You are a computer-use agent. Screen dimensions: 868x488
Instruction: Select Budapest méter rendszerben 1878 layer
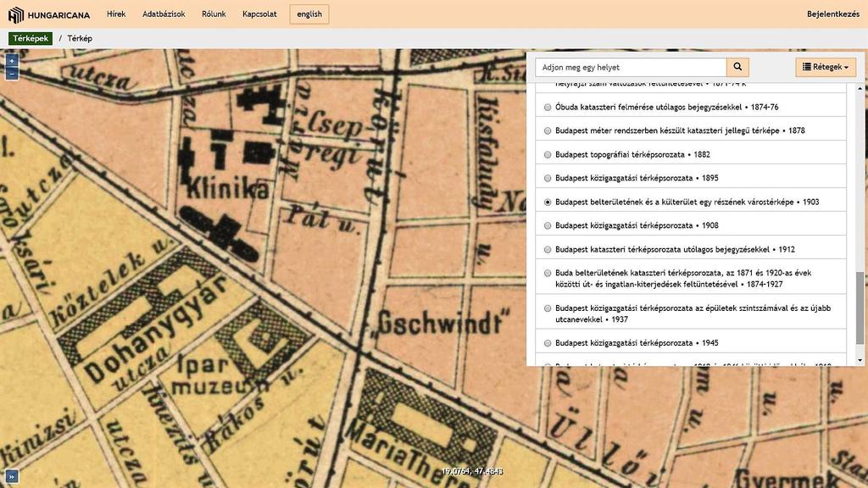coord(548,131)
